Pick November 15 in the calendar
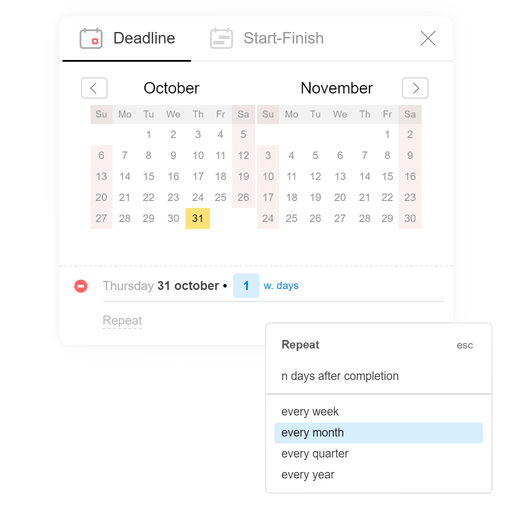This screenshot has width=512, height=512. (387, 176)
